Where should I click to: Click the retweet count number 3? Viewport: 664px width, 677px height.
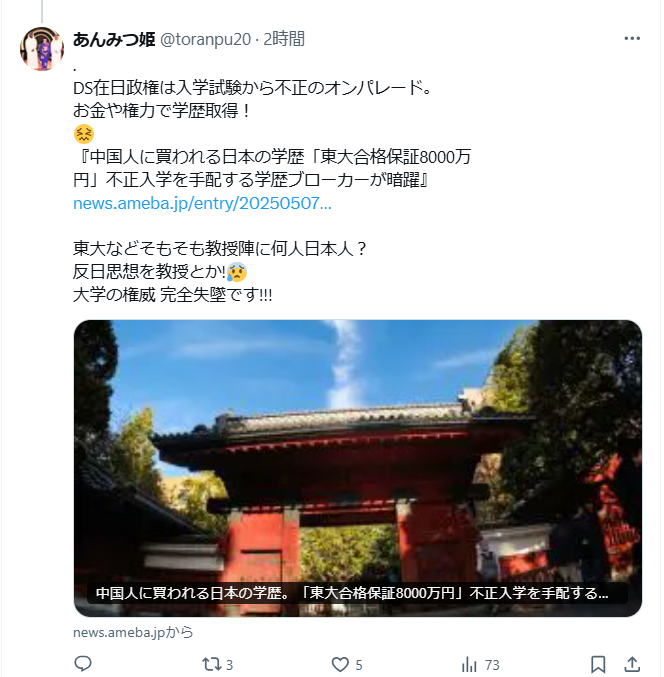coord(229,665)
